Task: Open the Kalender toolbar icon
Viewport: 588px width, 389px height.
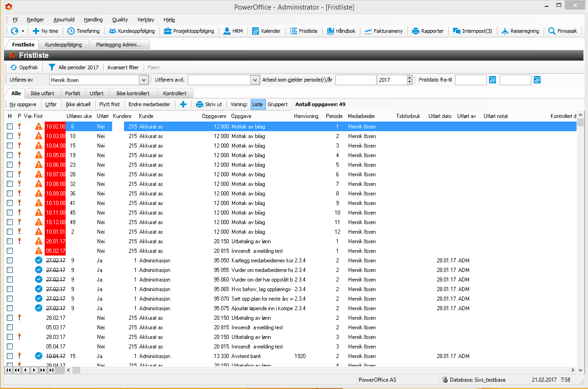Action: tap(256, 31)
